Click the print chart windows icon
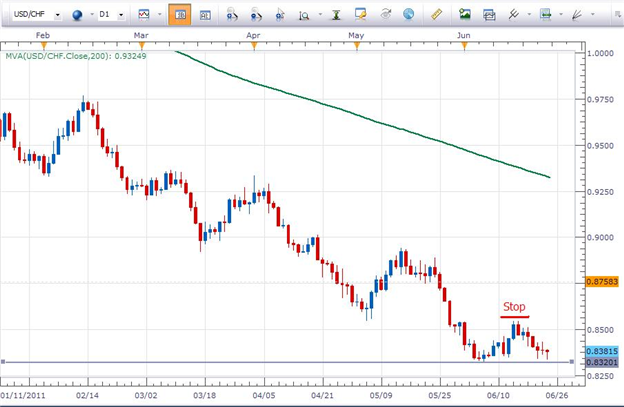Viewport: 624px width, 407px height. (x=489, y=15)
